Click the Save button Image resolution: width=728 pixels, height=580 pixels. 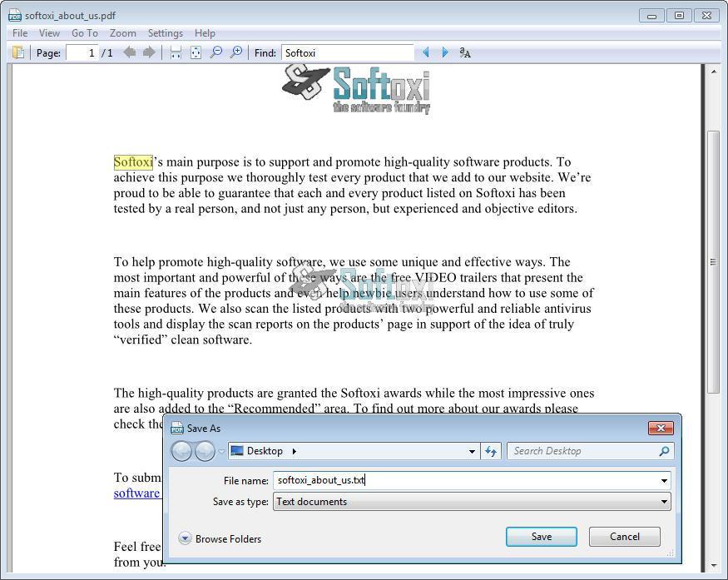tap(542, 537)
